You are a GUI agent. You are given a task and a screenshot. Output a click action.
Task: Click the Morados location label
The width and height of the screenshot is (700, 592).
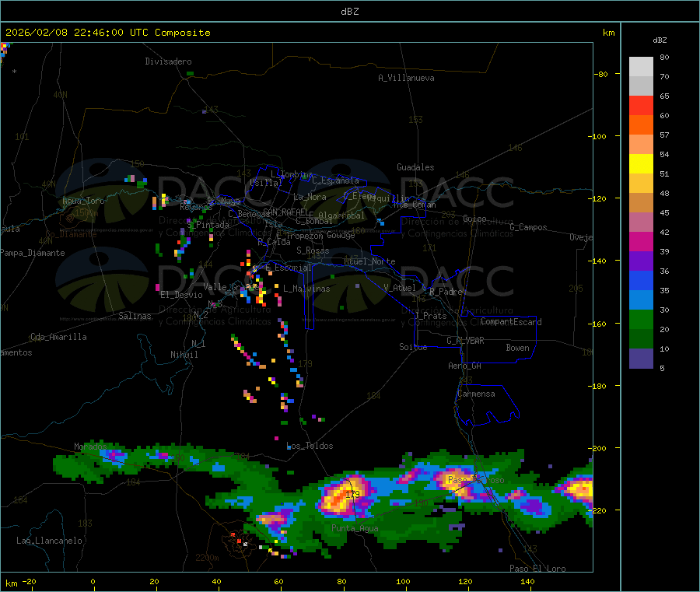[x=90, y=447]
